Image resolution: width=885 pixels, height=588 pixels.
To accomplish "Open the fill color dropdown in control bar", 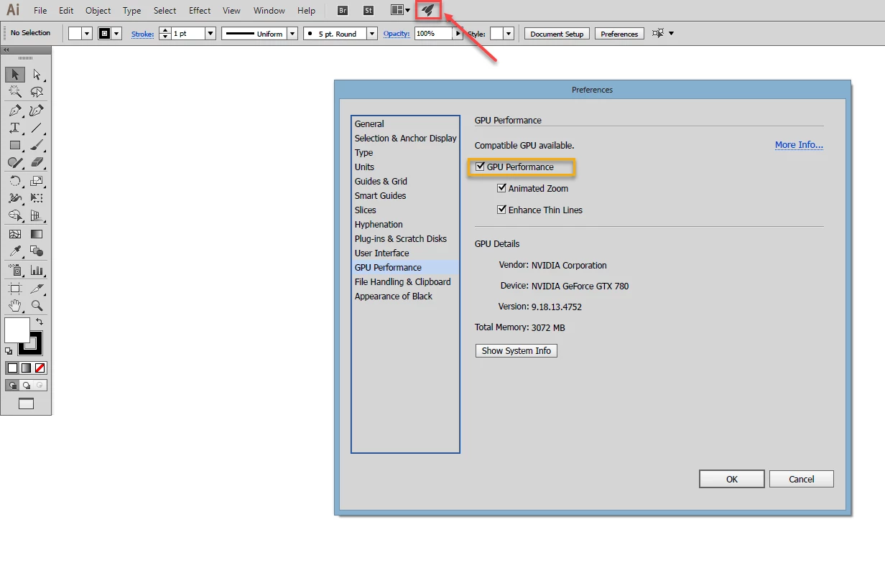I will click(88, 34).
